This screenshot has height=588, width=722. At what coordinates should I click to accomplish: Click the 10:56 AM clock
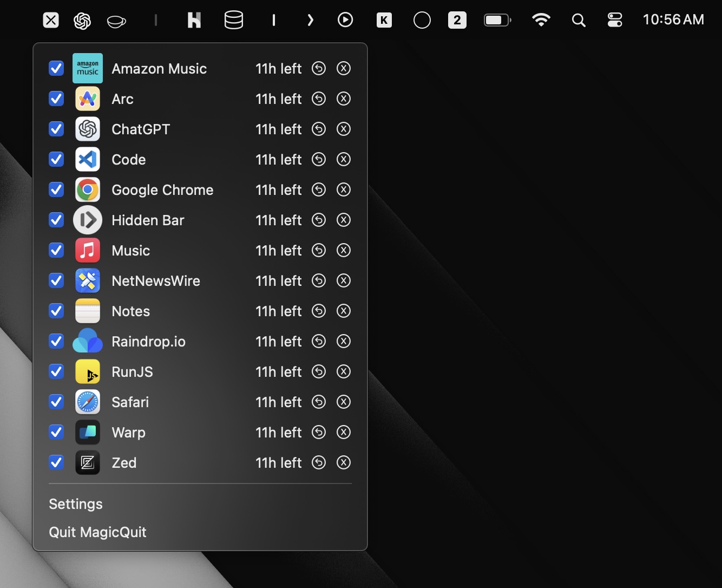pyautogui.click(x=673, y=20)
